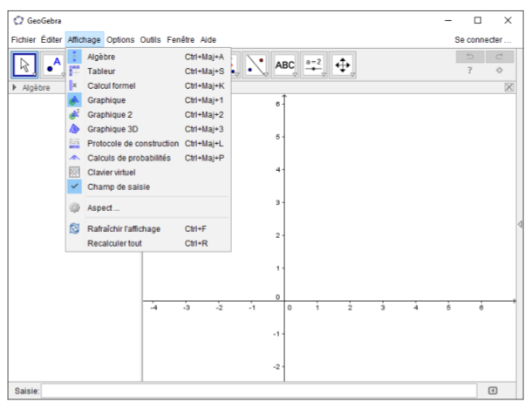The width and height of the screenshot is (532, 409).
Task: Click the Calcul formel icon
Action: 73,85
